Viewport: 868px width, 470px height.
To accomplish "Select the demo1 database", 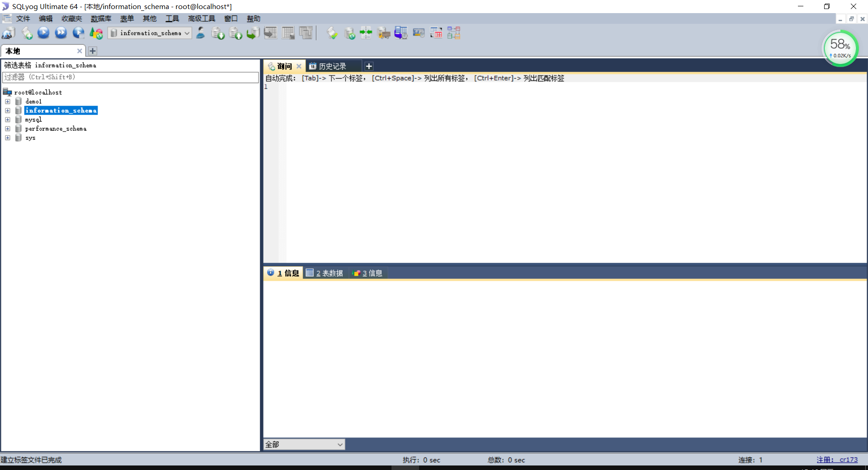I will tap(33, 102).
